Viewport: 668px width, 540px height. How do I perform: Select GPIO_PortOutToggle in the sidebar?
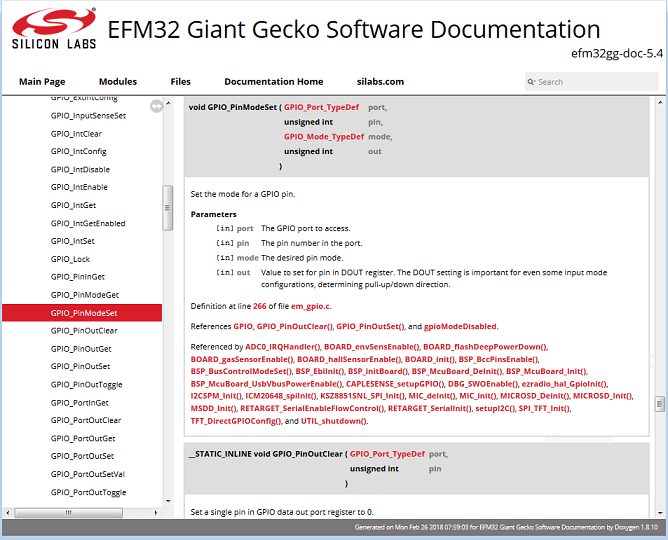tap(88, 492)
